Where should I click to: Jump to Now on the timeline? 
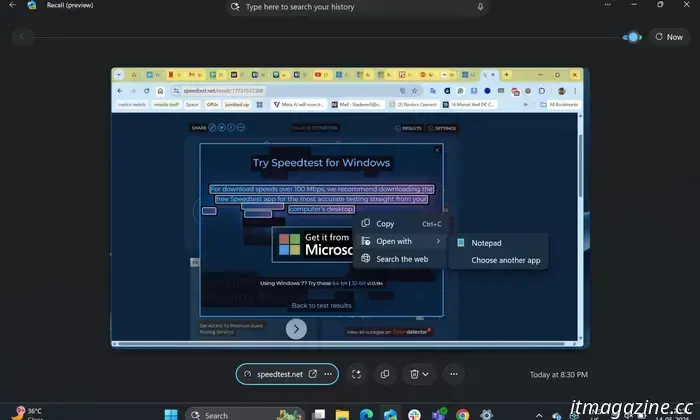click(x=669, y=37)
